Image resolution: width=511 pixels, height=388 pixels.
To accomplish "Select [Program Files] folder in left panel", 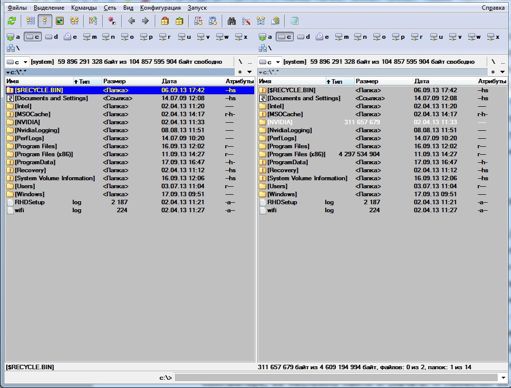I will pyautogui.click(x=130, y=146).
